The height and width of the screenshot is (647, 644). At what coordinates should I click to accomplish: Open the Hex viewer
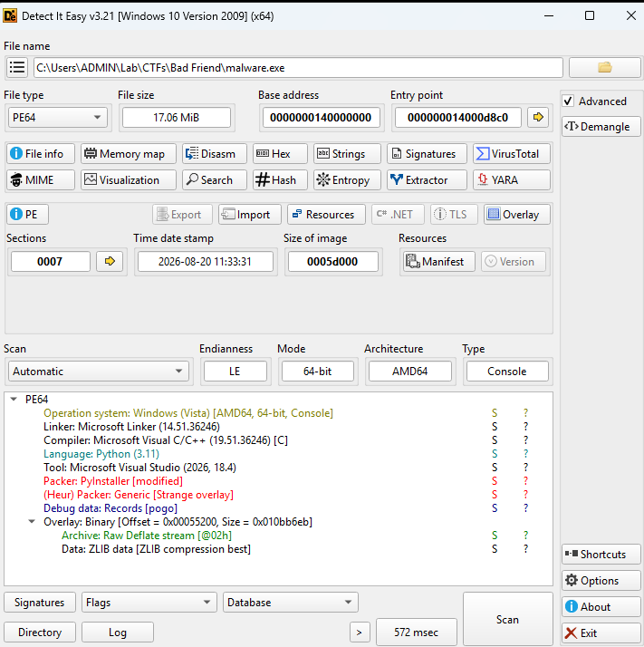280,154
